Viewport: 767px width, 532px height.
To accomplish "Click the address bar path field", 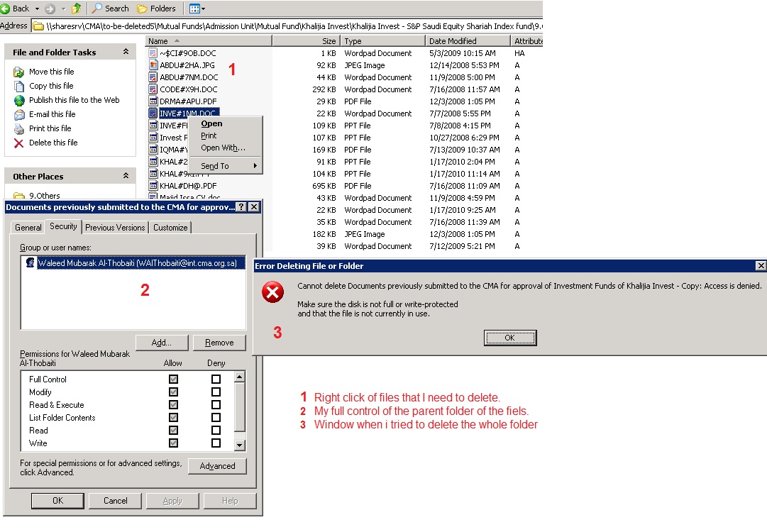I will tap(287, 26).
